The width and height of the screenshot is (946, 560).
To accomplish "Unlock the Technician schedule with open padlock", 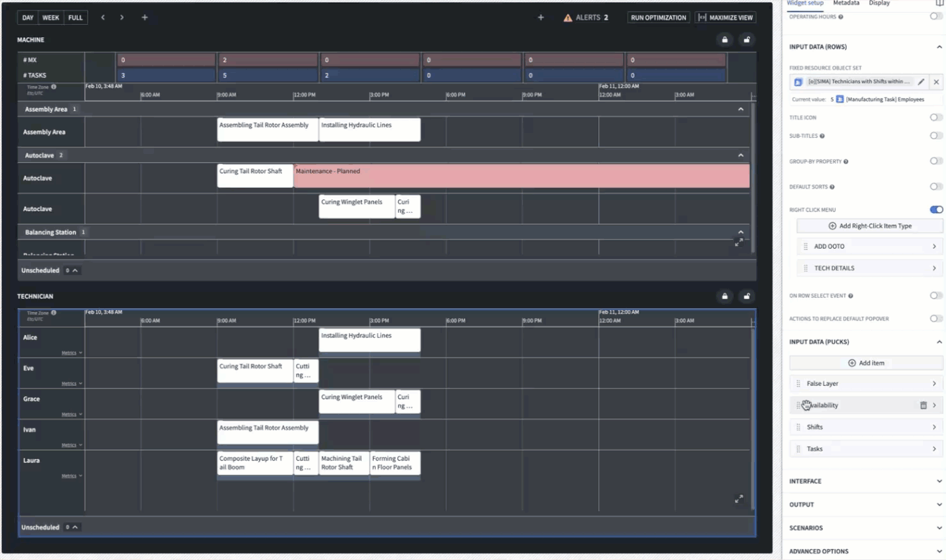I will pyautogui.click(x=747, y=296).
